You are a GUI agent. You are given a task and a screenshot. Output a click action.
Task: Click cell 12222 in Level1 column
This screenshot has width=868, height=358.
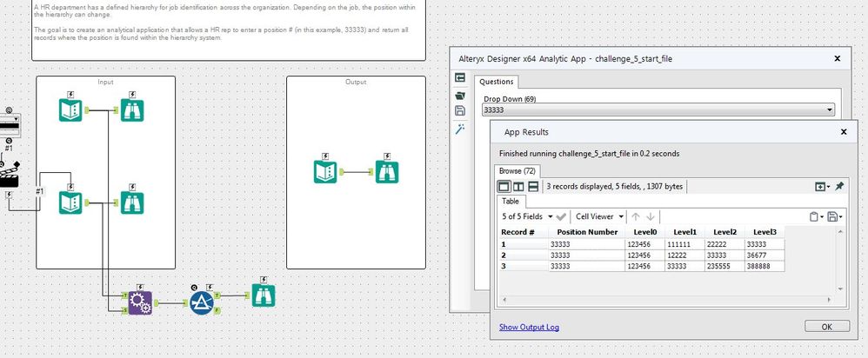coord(685,255)
